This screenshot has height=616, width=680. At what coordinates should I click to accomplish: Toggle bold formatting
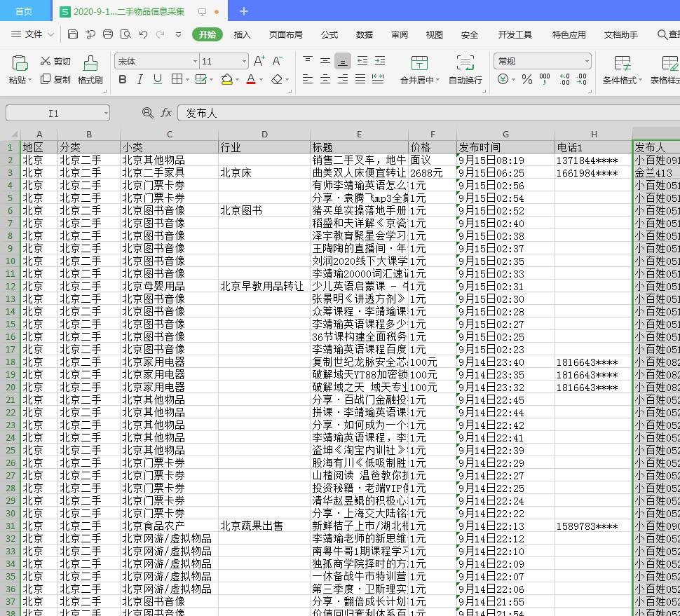click(122, 79)
